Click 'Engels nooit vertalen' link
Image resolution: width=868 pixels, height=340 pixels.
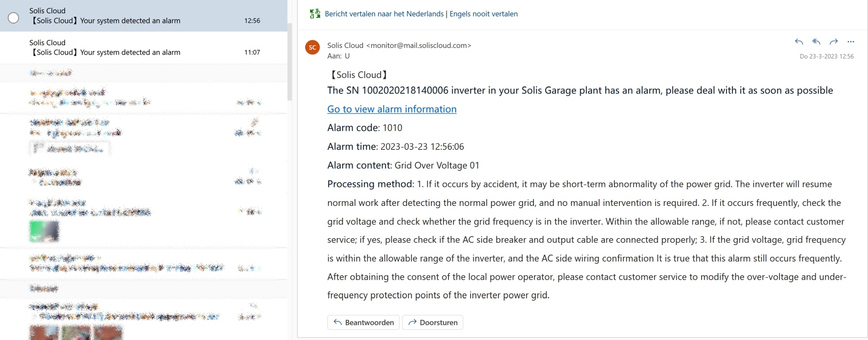pos(483,14)
